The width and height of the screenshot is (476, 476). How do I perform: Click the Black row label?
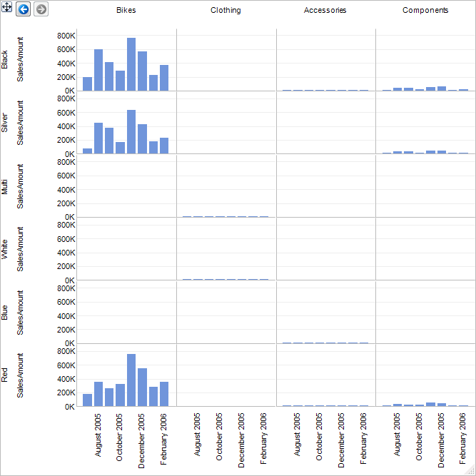(x=4, y=60)
